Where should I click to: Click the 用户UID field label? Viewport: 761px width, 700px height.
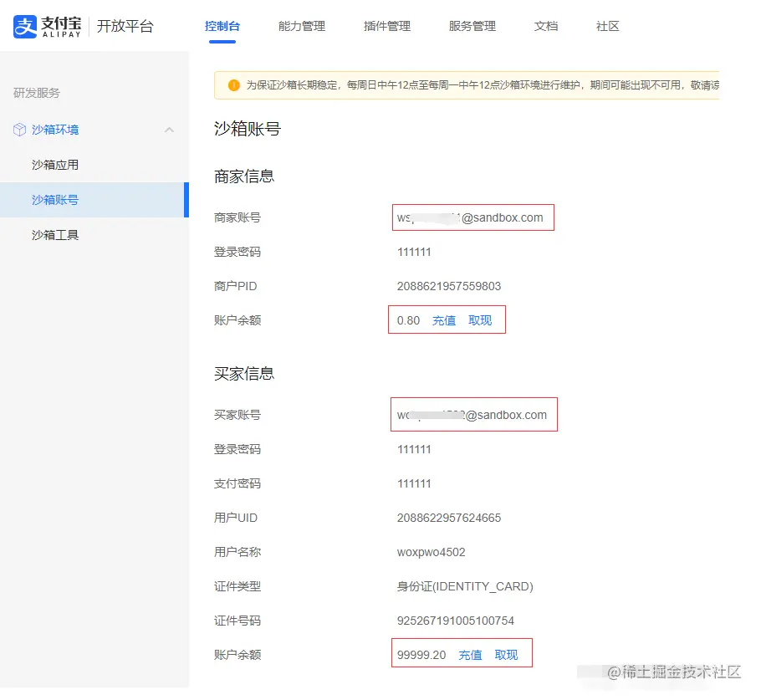point(236,518)
